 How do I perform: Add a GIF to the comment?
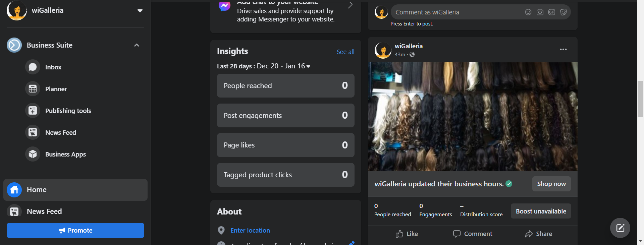552,12
